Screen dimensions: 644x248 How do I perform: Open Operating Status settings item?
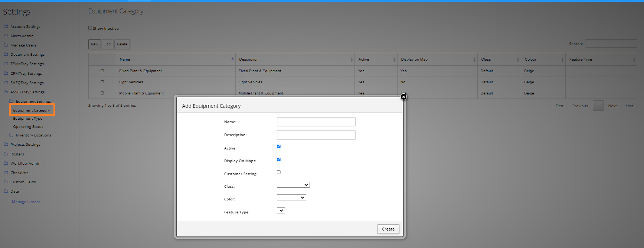coord(28,127)
